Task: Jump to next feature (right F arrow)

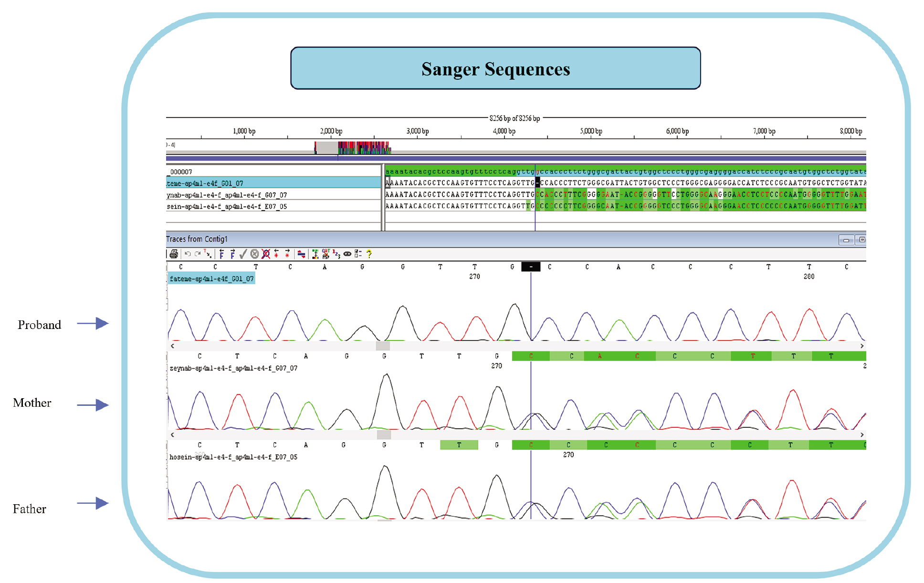Action: pos(232,254)
